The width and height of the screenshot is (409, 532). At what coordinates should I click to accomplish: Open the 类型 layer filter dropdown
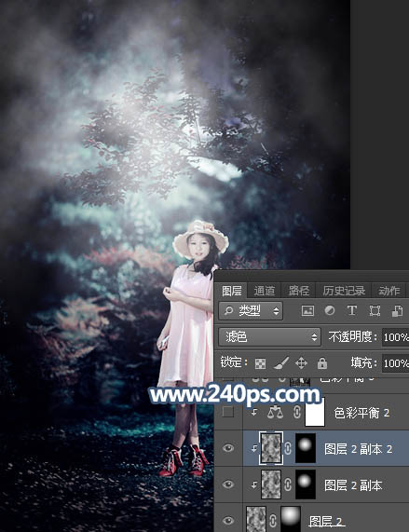pos(251,310)
